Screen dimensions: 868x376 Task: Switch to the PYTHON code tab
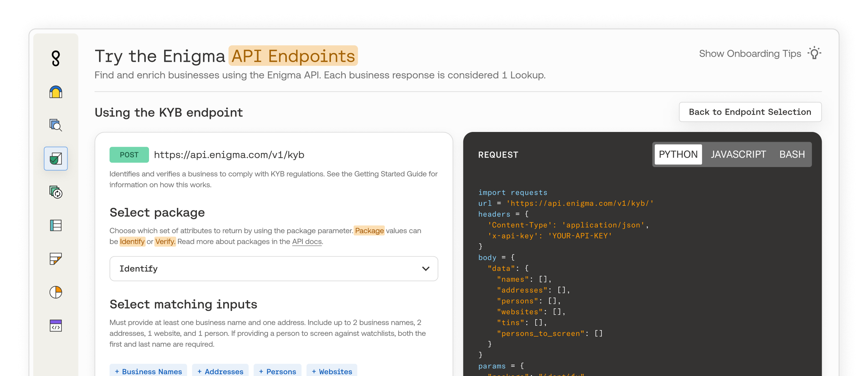coord(678,154)
